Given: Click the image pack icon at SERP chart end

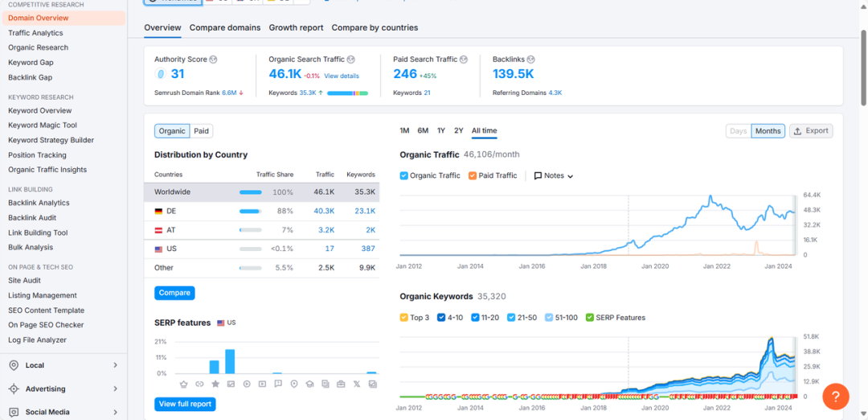Looking at the screenshot, I should click(x=373, y=384).
